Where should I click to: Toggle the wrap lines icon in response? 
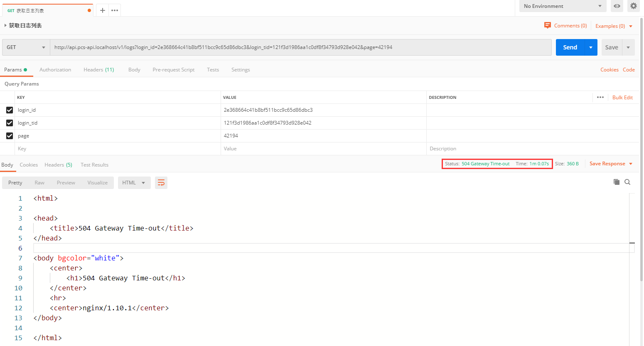point(161,183)
